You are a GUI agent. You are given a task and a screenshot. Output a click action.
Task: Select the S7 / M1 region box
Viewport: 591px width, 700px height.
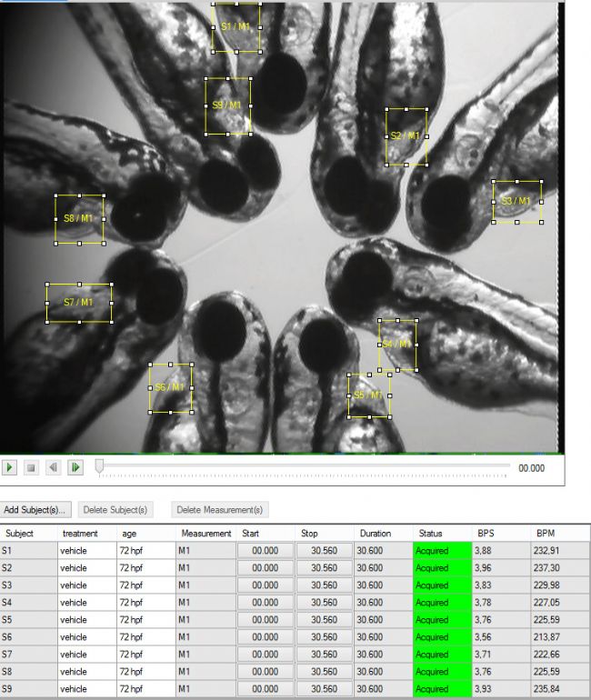(x=79, y=302)
